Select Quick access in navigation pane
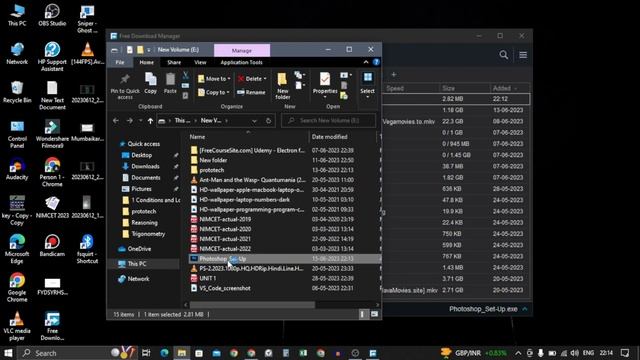This screenshot has width=640, height=360. point(139,144)
